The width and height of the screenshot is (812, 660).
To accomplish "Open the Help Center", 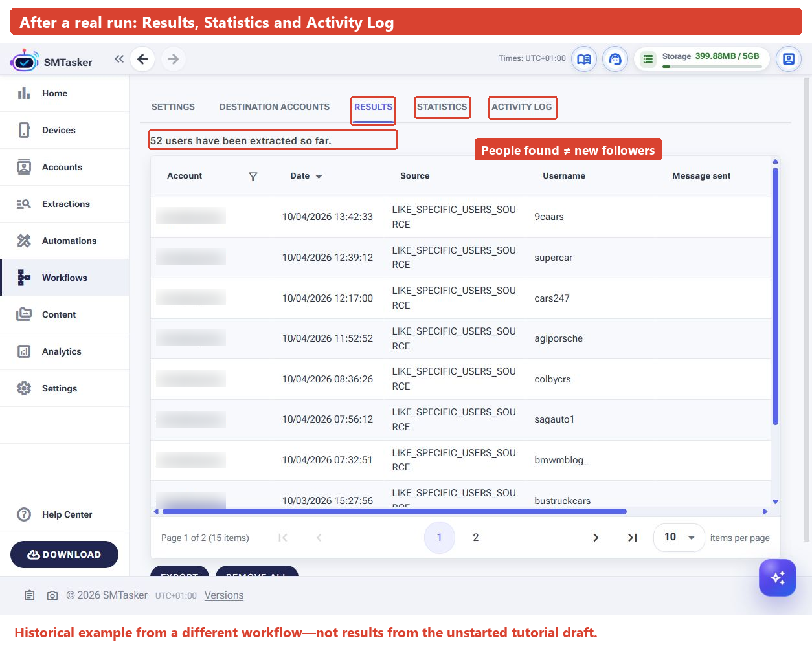I will pyautogui.click(x=64, y=514).
